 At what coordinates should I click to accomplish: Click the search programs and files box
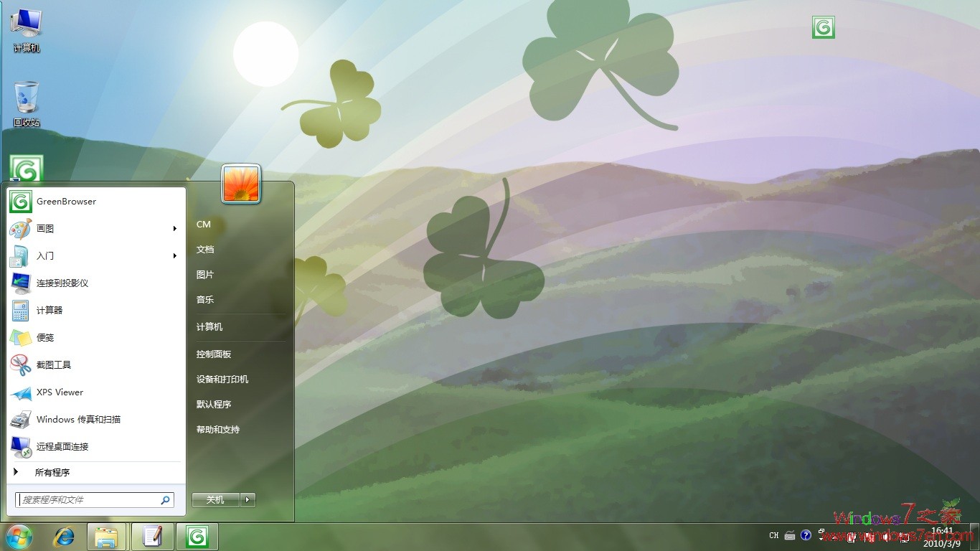tap(93, 499)
